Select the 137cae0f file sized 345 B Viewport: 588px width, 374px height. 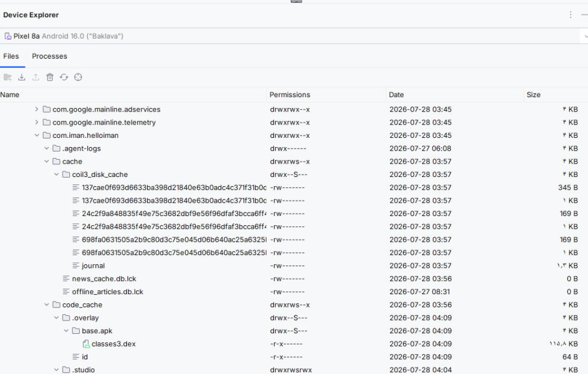[x=174, y=187]
